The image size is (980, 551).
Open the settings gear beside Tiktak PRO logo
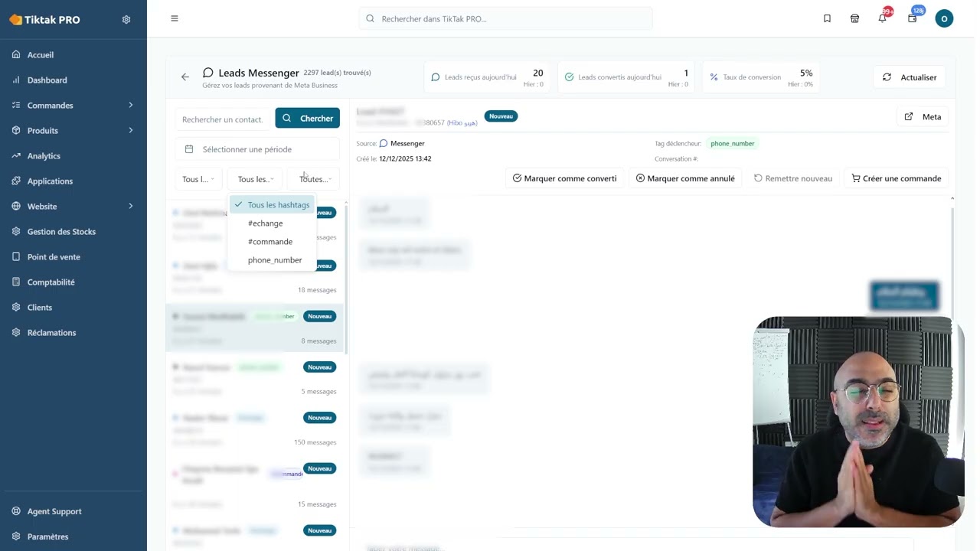click(x=126, y=20)
